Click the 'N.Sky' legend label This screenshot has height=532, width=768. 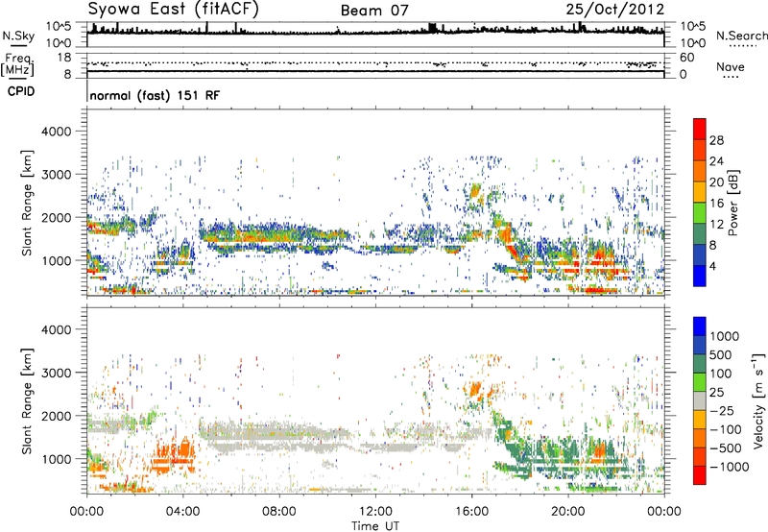18,36
